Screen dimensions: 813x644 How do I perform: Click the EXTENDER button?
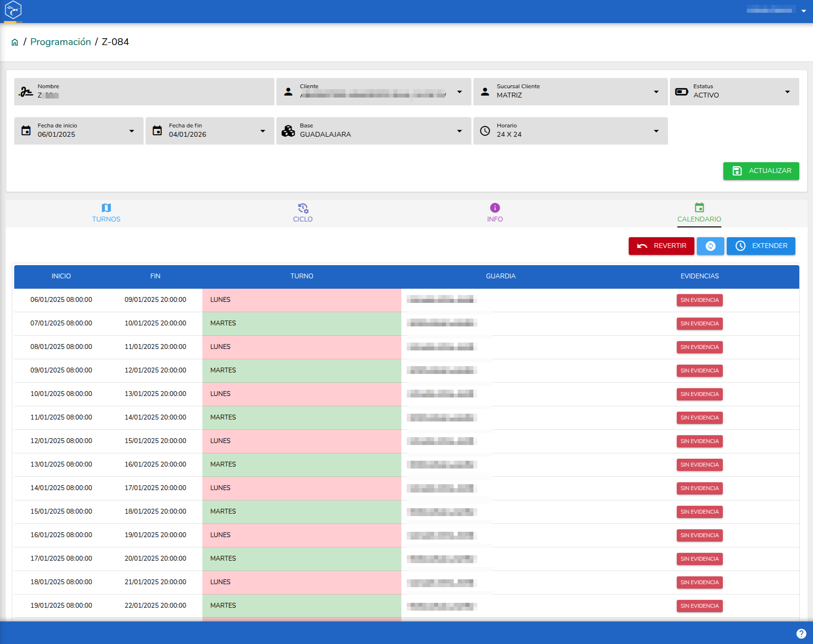tap(761, 246)
